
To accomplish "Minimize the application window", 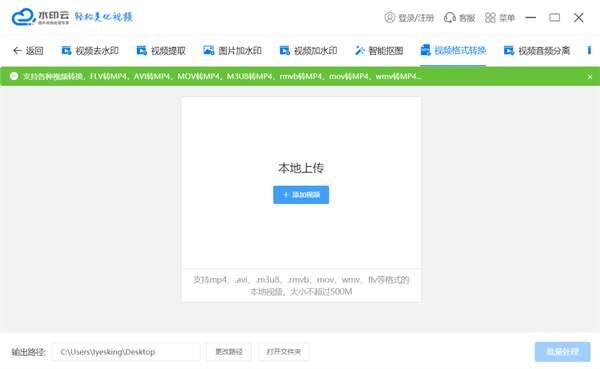I will [530, 18].
